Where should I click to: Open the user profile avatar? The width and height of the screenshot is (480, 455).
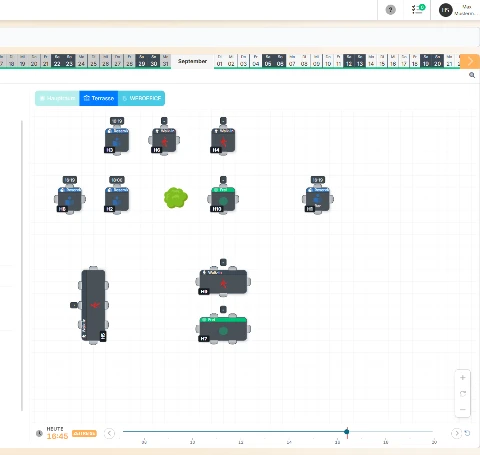click(x=445, y=10)
